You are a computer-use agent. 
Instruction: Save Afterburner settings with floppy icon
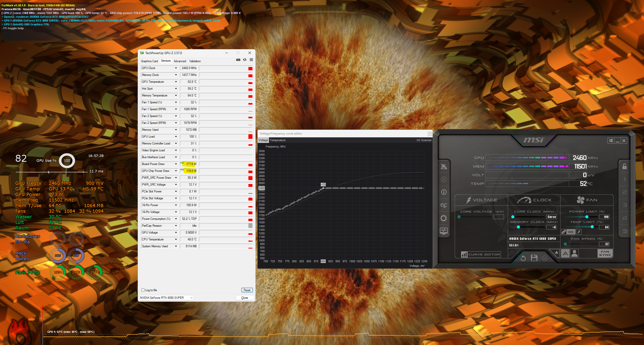pos(534,258)
